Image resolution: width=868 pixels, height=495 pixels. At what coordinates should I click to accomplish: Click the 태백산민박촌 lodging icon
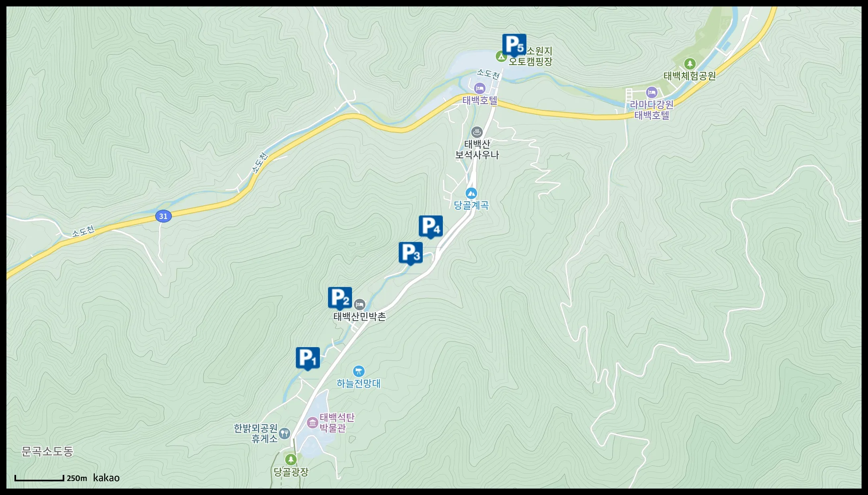(x=360, y=304)
